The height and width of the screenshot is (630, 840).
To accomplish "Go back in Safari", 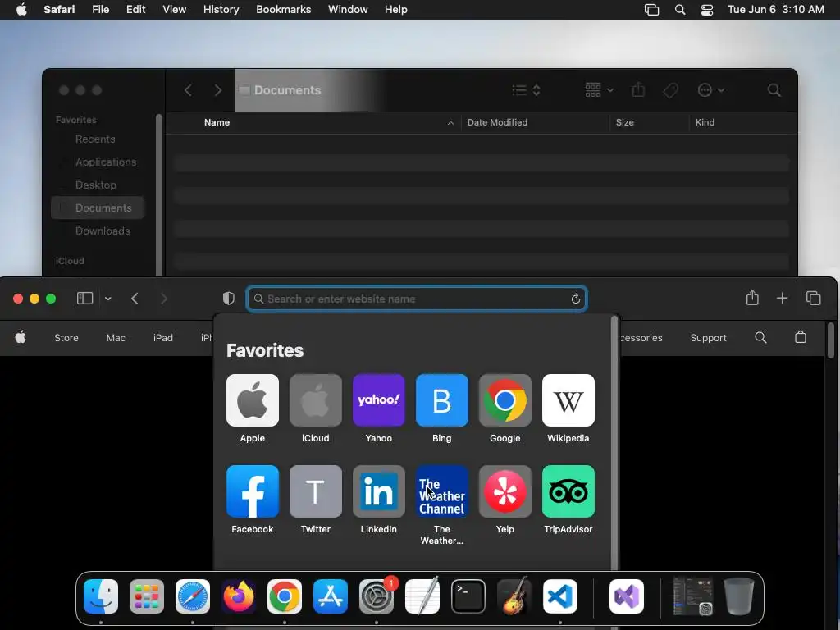I will click(135, 299).
